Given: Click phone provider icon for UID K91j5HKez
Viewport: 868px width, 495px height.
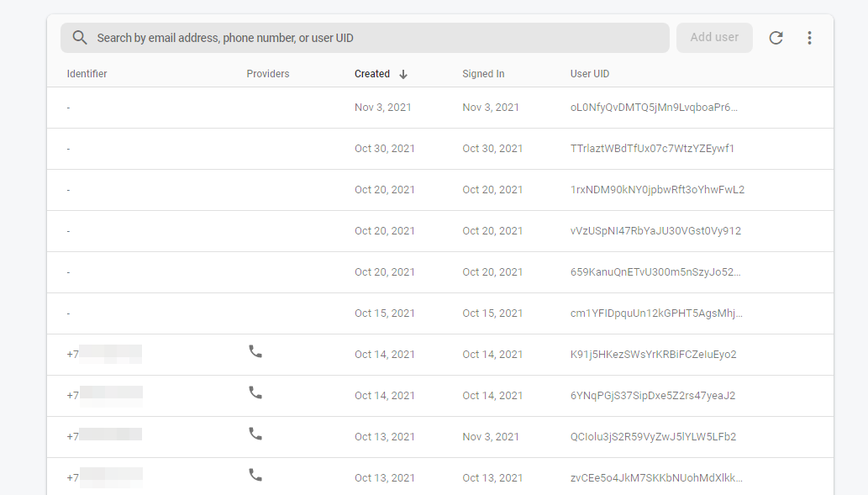Looking at the screenshot, I should tap(255, 351).
